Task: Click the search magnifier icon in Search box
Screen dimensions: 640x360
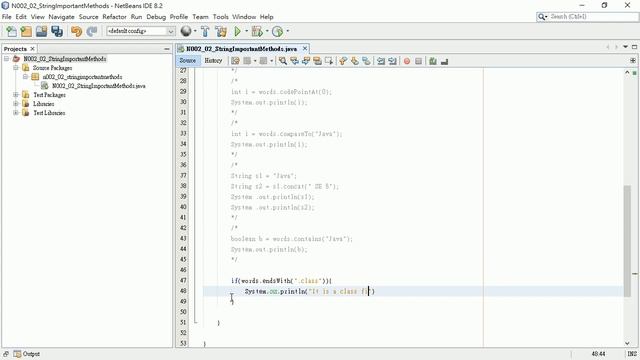Action: (x=542, y=17)
